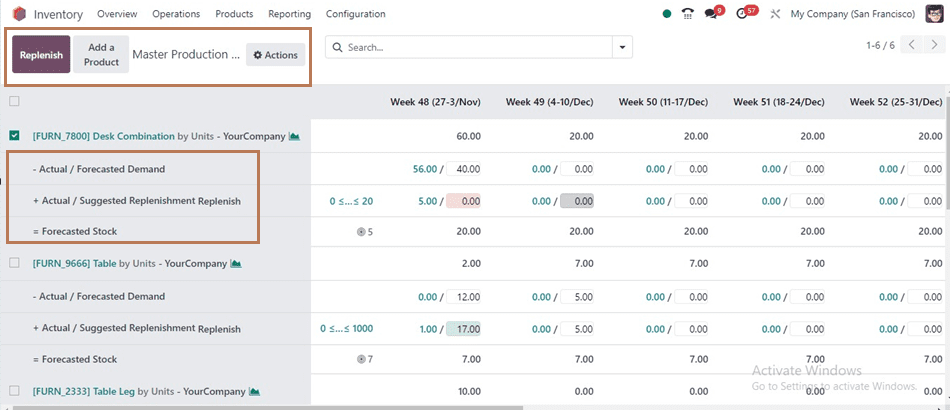Open the VoIP phone icon

tap(688, 13)
